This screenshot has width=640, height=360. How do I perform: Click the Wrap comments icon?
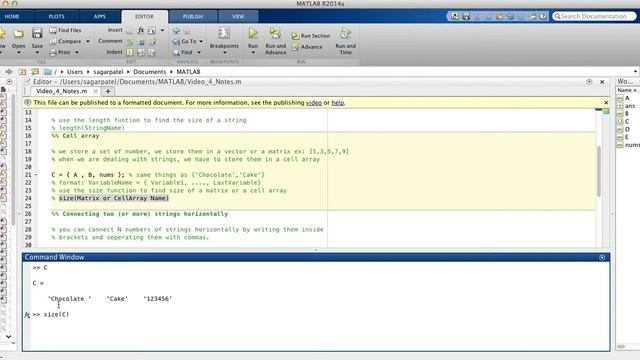[152, 41]
